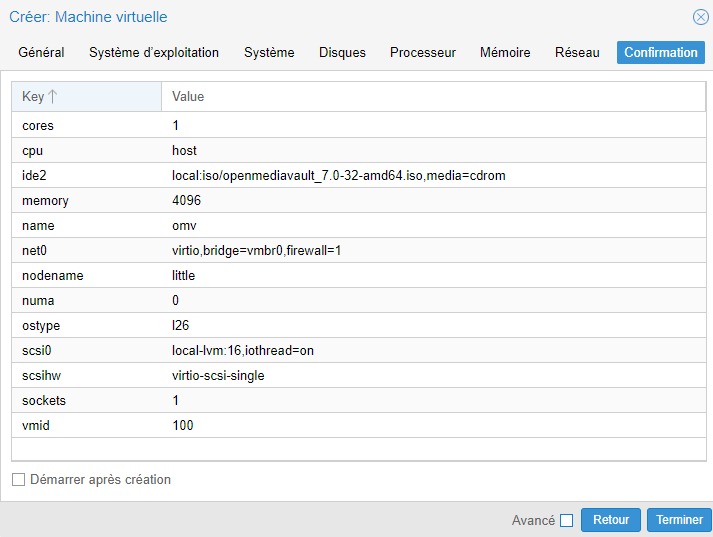
Task: Switch to the Mémoire tab
Action: 505,53
